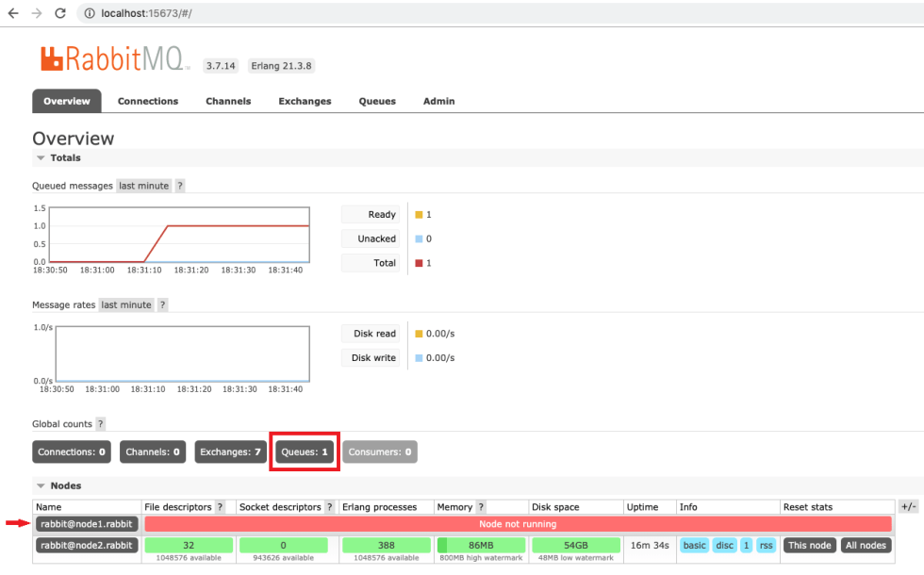The width and height of the screenshot is (924, 575).
Task: Click the Disk read yellow swatch
Action: click(419, 334)
